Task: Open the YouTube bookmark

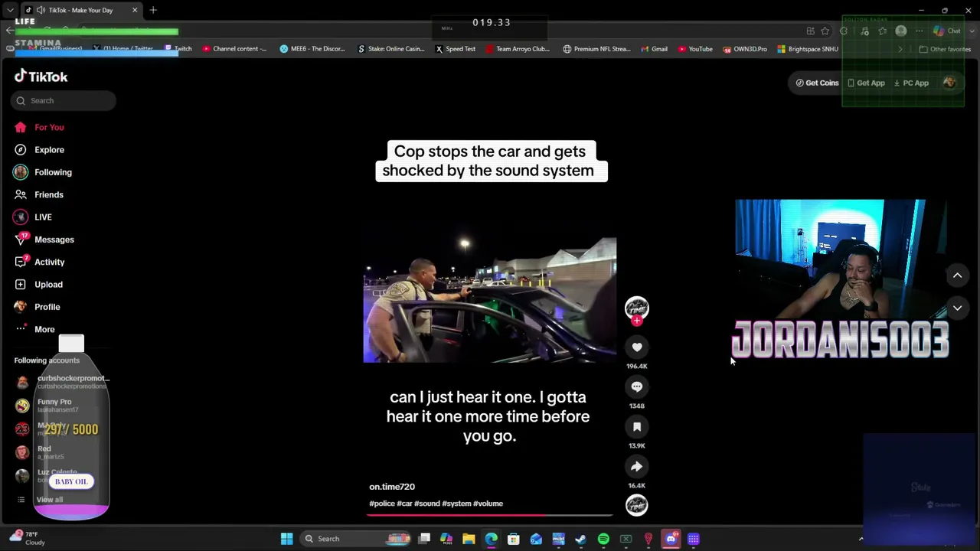Action: (x=695, y=49)
